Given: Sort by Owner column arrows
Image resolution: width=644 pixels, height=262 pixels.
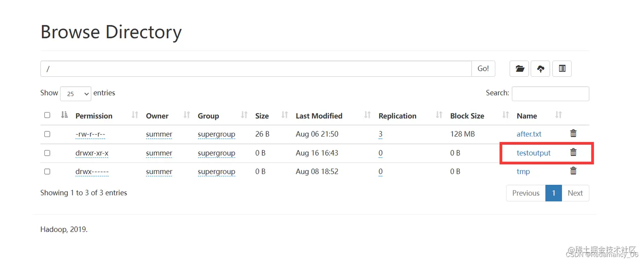Looking at the screenshot, I should 187,115.
